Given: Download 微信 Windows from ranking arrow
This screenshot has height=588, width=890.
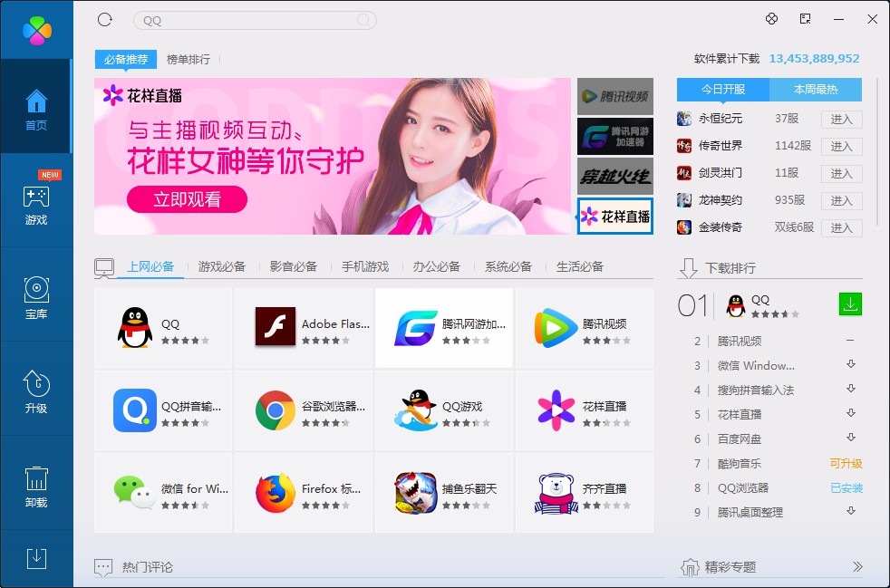Looking at the screenshot, I should pos(851,364).
